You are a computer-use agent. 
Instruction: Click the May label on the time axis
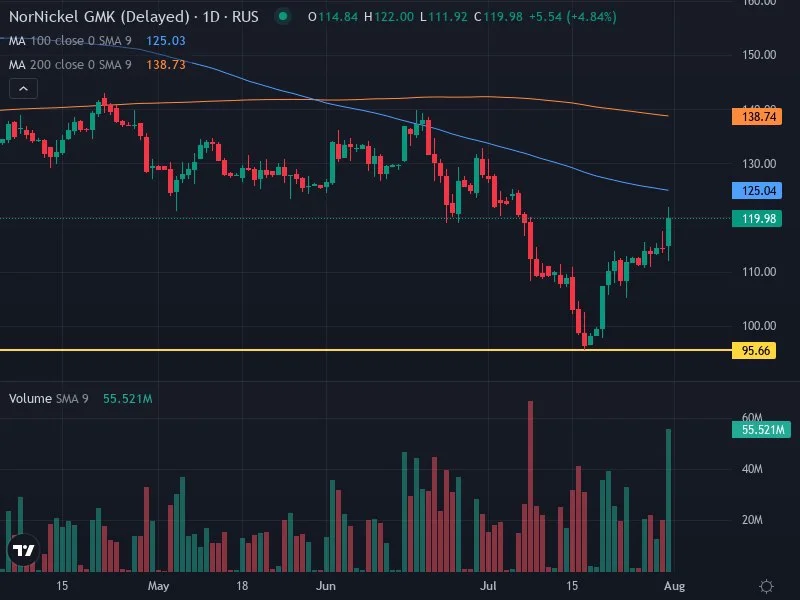pyautogui.click(x=158, y=586)
